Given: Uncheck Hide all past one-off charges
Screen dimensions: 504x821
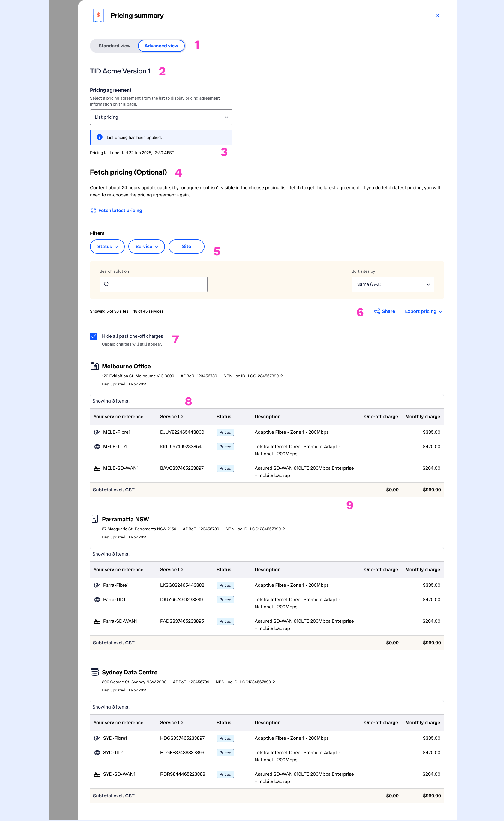Looking at the screenshot, I should click(94, 336).
